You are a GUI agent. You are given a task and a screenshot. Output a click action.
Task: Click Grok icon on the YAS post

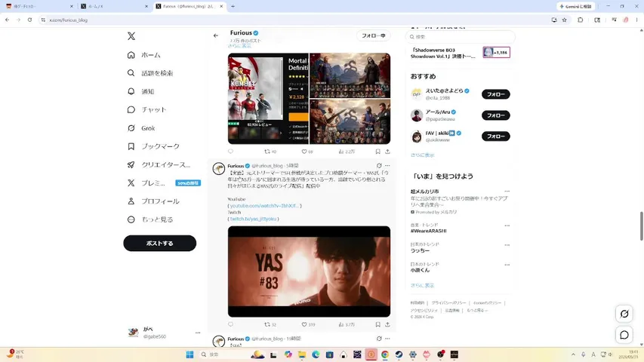(x=379, y=166)
